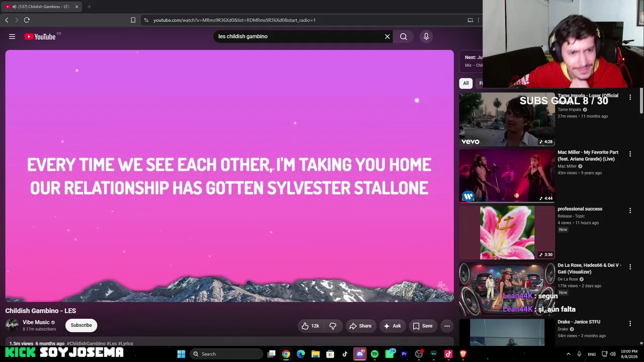The image size is (644, 362).
Task: Open the ENG language switcher
Action: 592,354
